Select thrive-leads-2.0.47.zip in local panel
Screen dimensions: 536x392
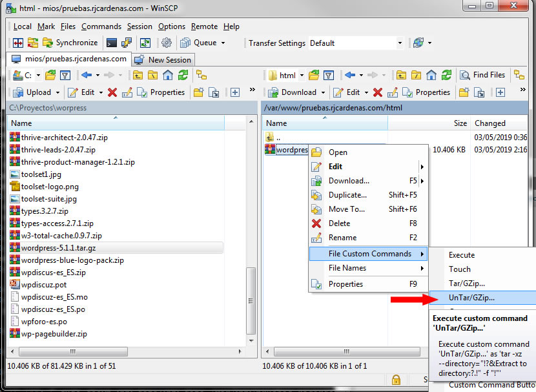pos(58,150)
